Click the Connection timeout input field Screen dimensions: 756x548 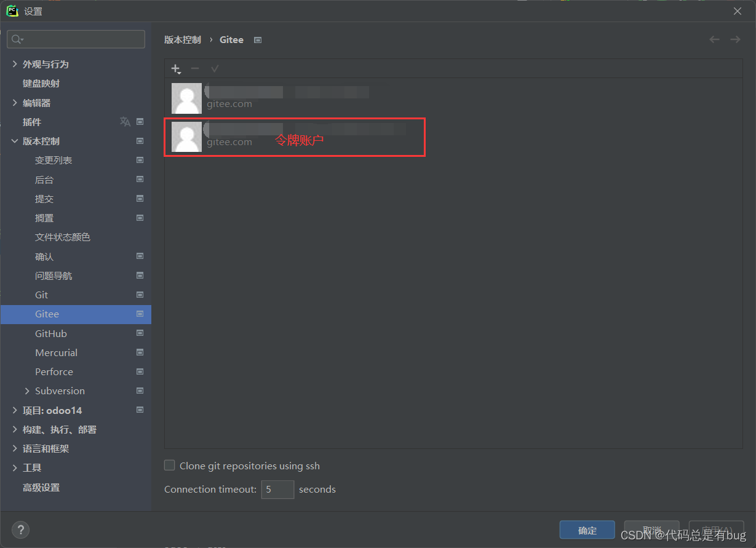pos(277,490)
